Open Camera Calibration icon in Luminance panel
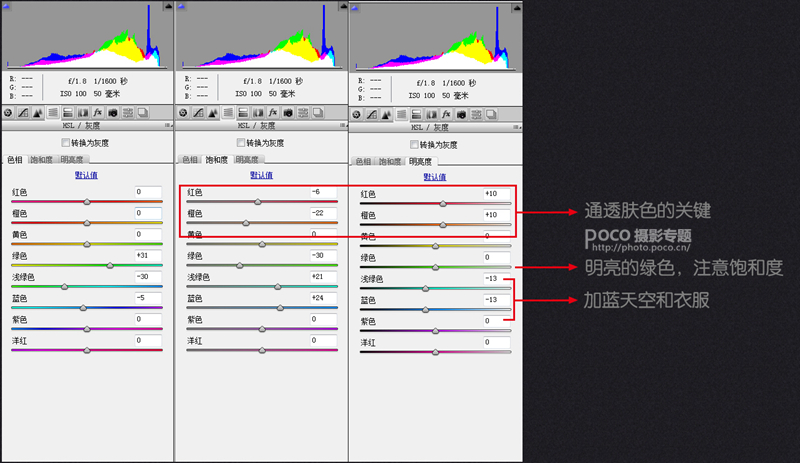 [461, 115]
